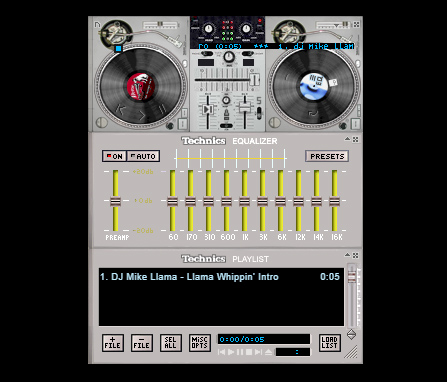This screenshot has width=447, height=382.
Task: Click the PREAMP slider handle
Action: 115,201
